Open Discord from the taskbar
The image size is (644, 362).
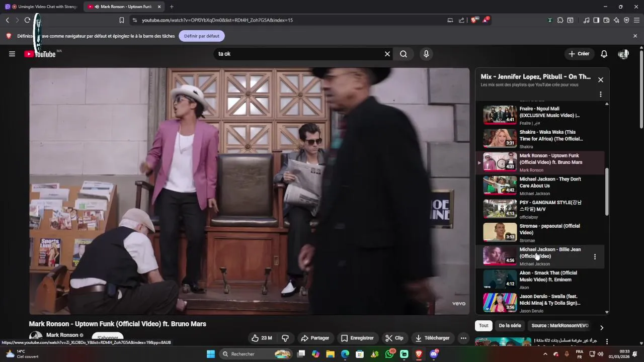[434, 354]
